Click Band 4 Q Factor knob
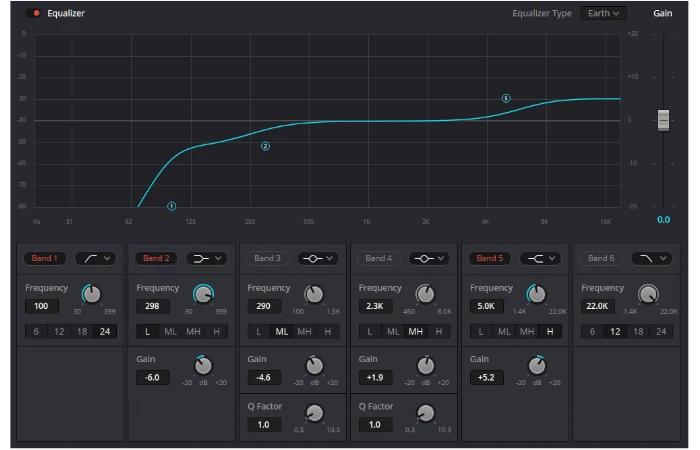The image size is (700, 450). coord(425,413)
